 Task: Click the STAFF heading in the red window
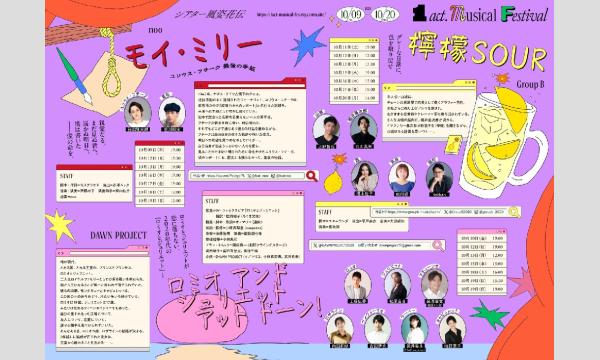[66, 176]
